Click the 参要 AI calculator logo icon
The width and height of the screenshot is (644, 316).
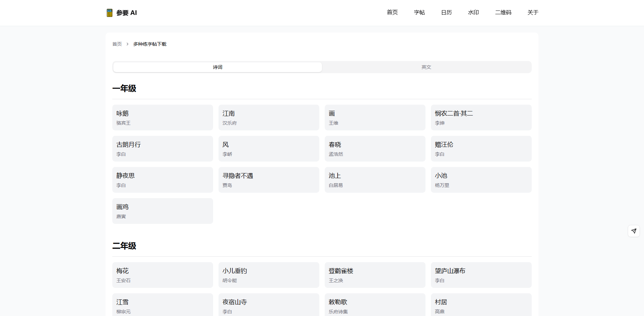pos(109,13)
